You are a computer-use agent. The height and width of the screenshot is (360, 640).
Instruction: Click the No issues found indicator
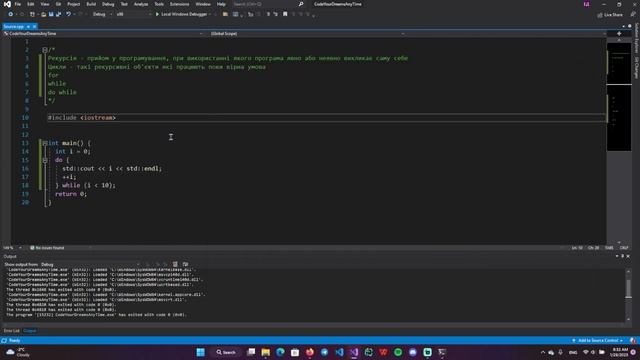(47, 248)
